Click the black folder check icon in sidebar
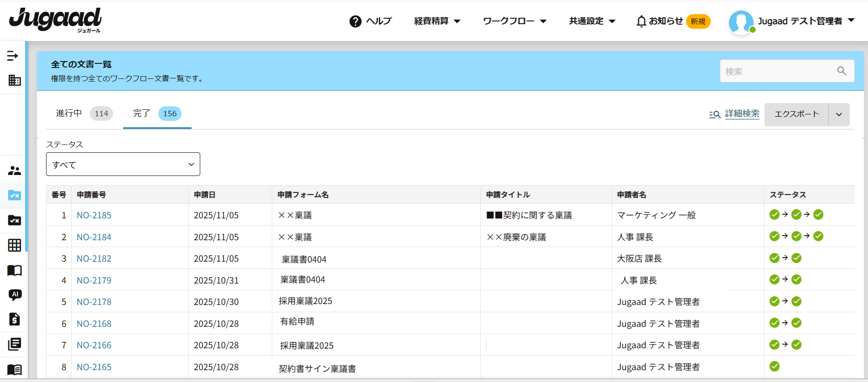868x382 pixels. click(14, 220)
